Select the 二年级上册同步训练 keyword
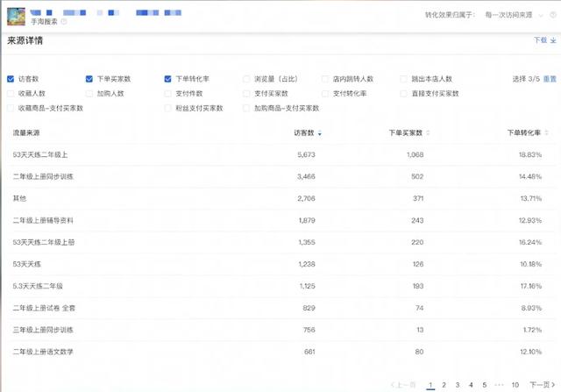Viewport: 561px width, 392px height. point(43,176)
